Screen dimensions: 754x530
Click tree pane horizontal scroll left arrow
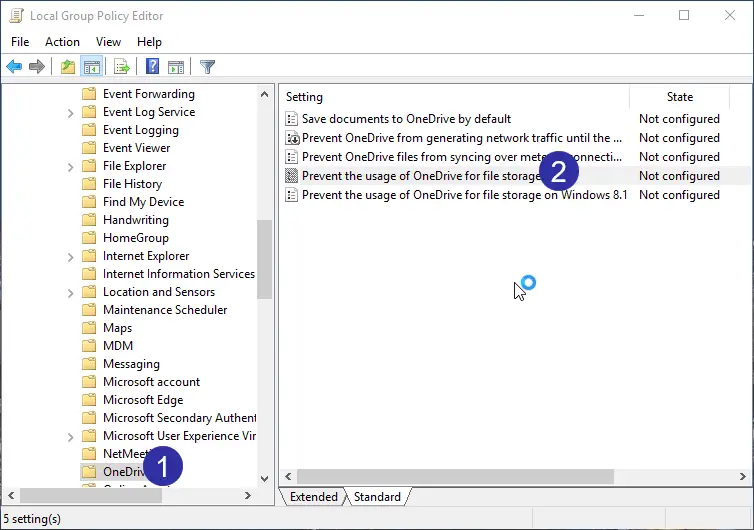(x=11, y=495)
